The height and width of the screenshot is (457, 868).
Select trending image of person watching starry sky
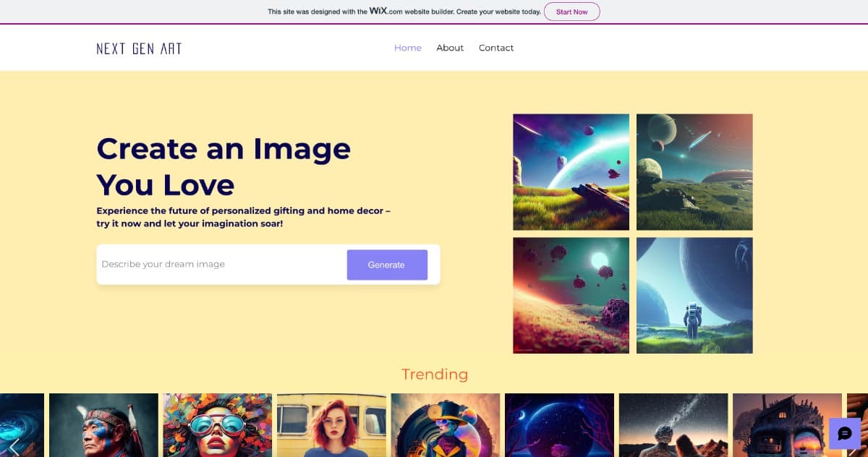coord(673,425)
